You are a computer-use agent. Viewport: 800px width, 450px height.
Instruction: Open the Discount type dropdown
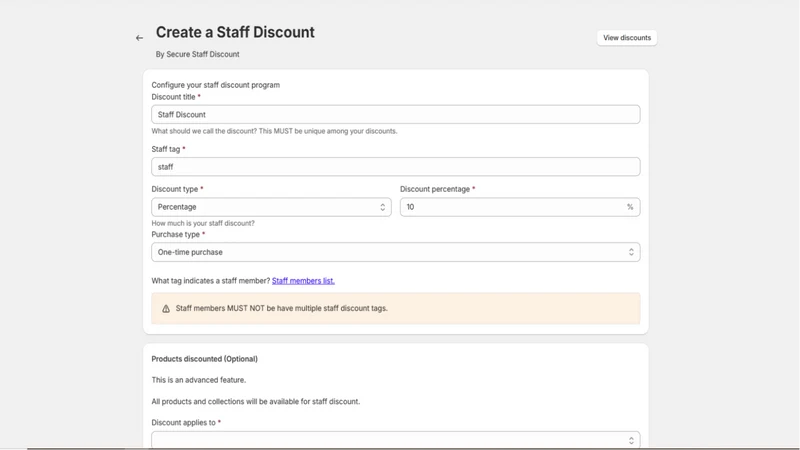pyautogui.click(x=271, y=207)
